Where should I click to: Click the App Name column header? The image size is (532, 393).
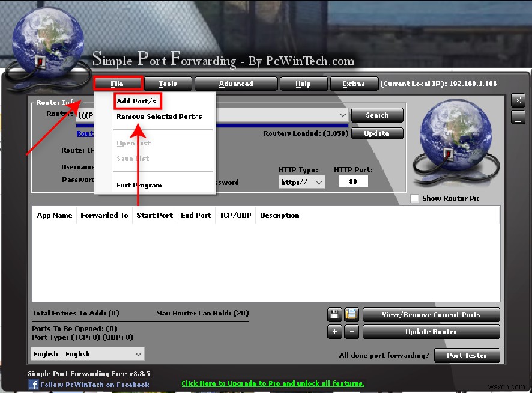(x=55, y=215)
